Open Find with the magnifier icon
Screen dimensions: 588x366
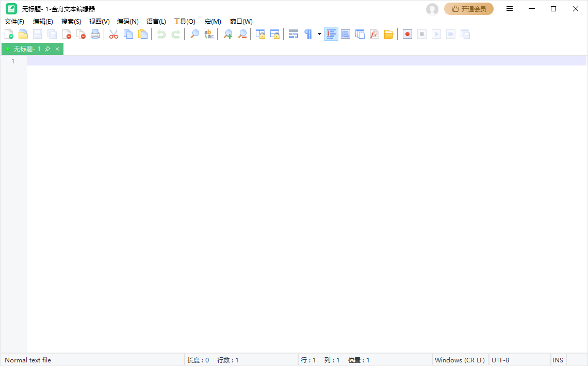point(194,34)
